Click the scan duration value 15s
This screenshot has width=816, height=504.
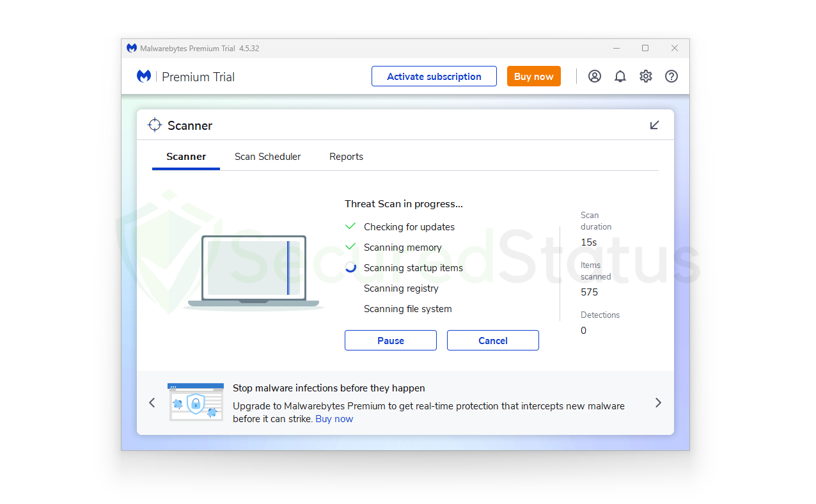(x=589, y=242)
